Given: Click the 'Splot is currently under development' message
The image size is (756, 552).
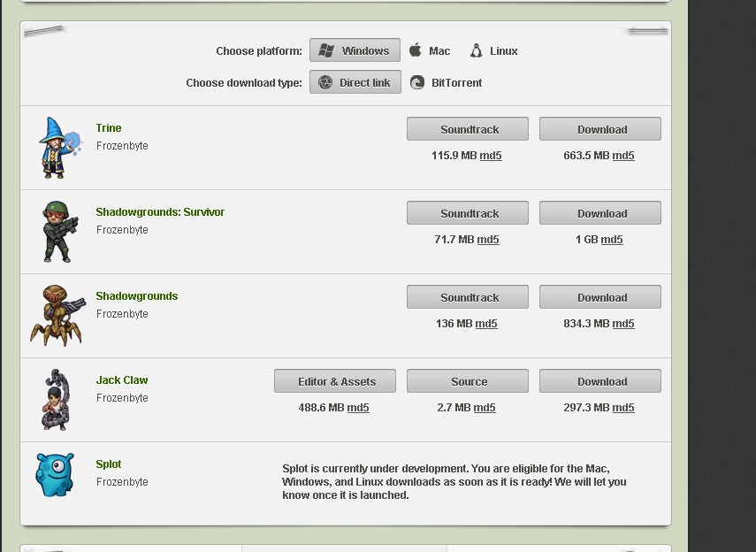Looking at the screenshot, I should (x=454, y=481).
